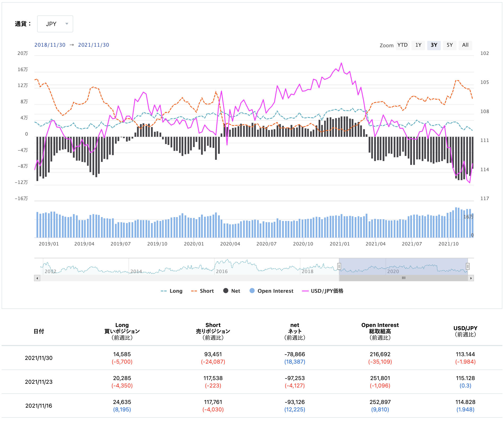Viewport: 504px width, 422px height.
Task: Click the USD/JPY value 113.144
Action: click(x=465, y=354)
